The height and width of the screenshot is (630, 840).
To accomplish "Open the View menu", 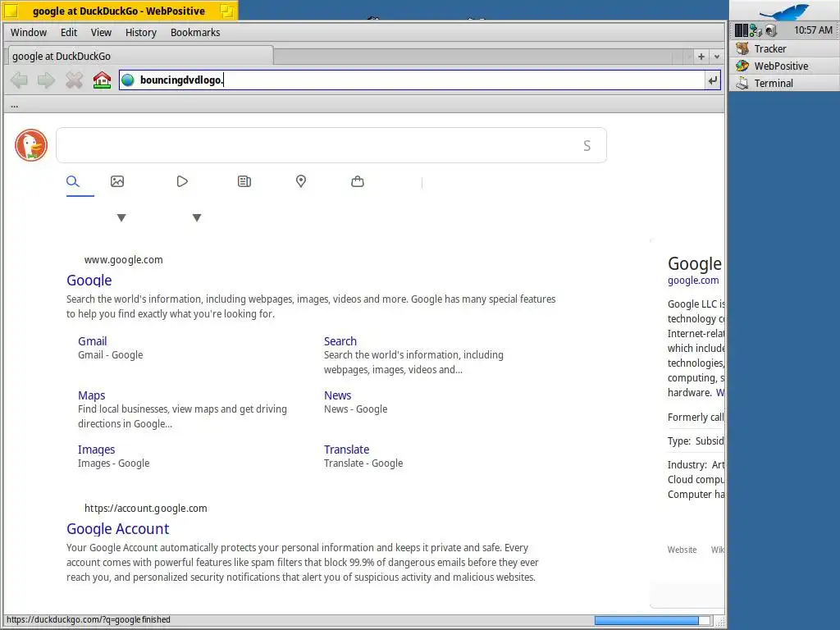I will (101, 33).
